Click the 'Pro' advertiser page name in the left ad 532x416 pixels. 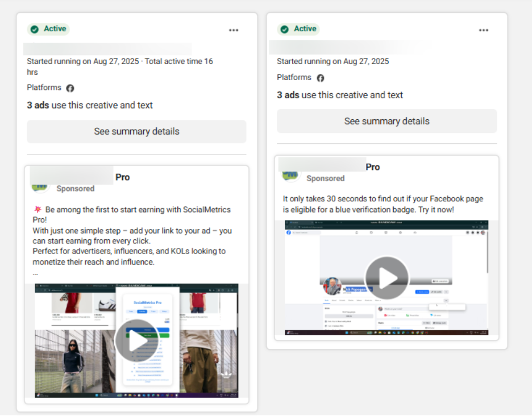[x=123, y=177]
